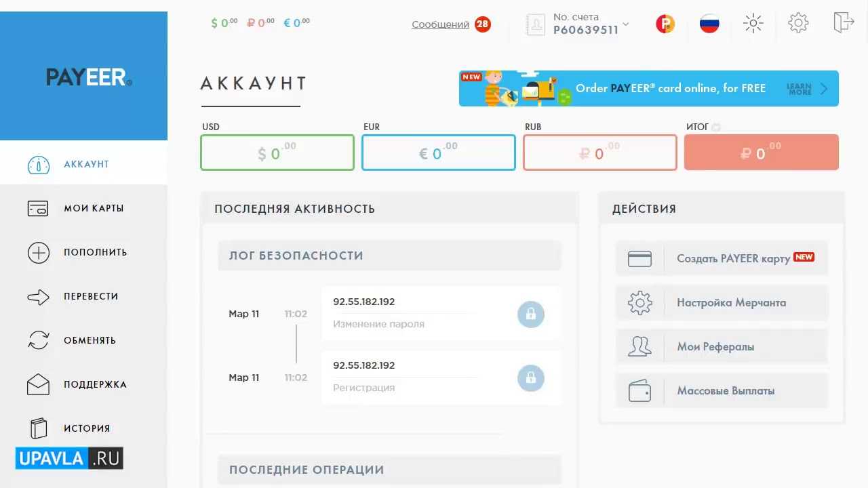Click Создать PAYEER карту action
The height and width of the screenshot is (488, 868).
point(722,258)
